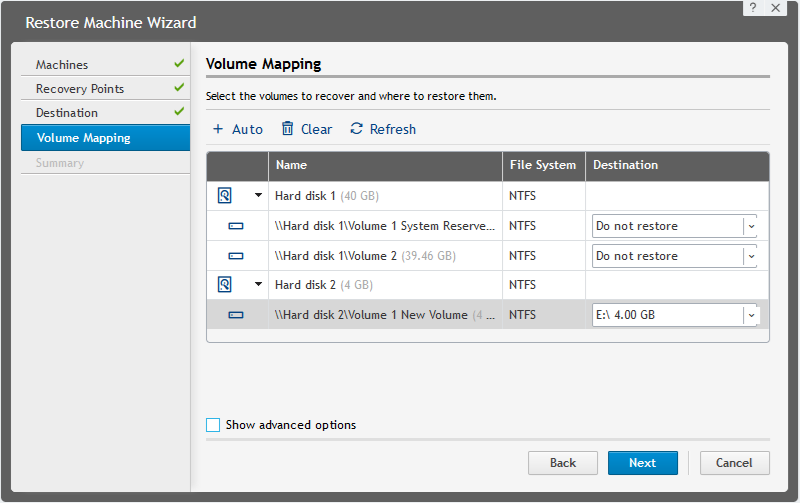Enable Show advanced options checkbox
This screenshot has width=800, height=503.
click(213, 425)
